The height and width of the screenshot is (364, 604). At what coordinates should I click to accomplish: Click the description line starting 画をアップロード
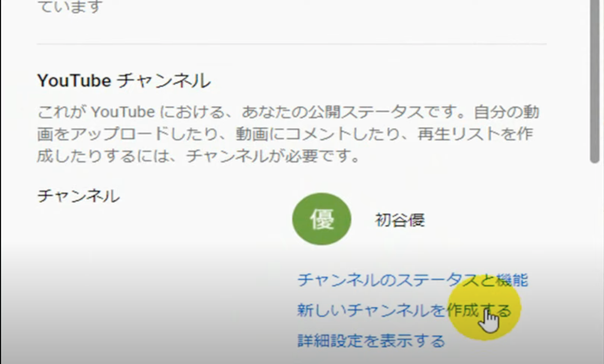point(285,134)
